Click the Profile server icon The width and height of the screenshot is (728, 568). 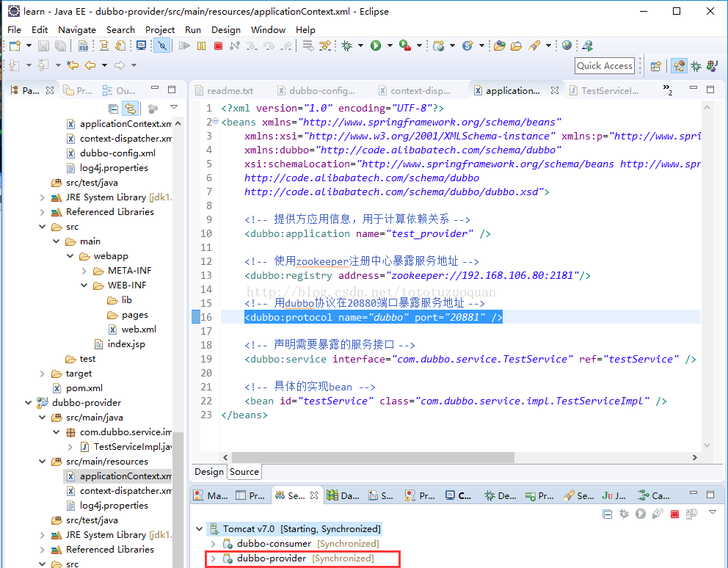coord(658,514)
